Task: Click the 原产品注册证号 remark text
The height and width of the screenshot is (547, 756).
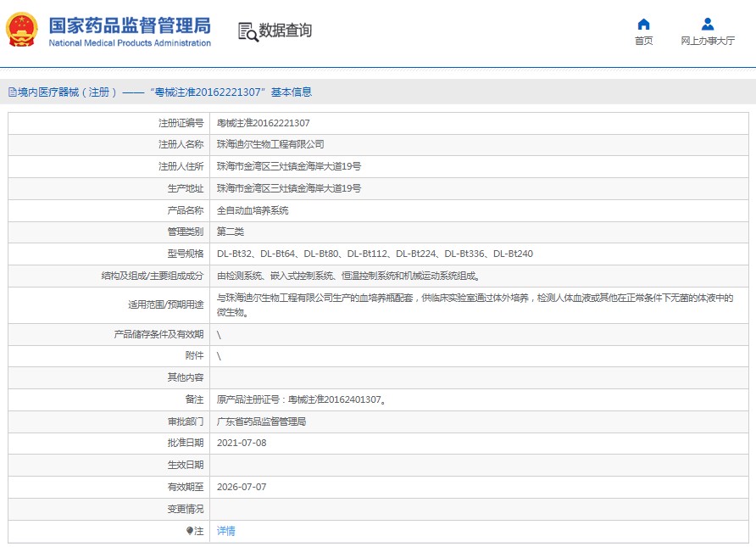Action: pyautogui.click(x=301, y=399)
